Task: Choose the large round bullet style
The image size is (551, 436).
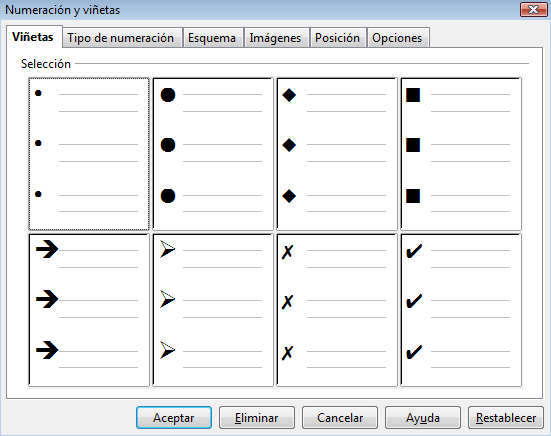Action: (x=213, y=154)
